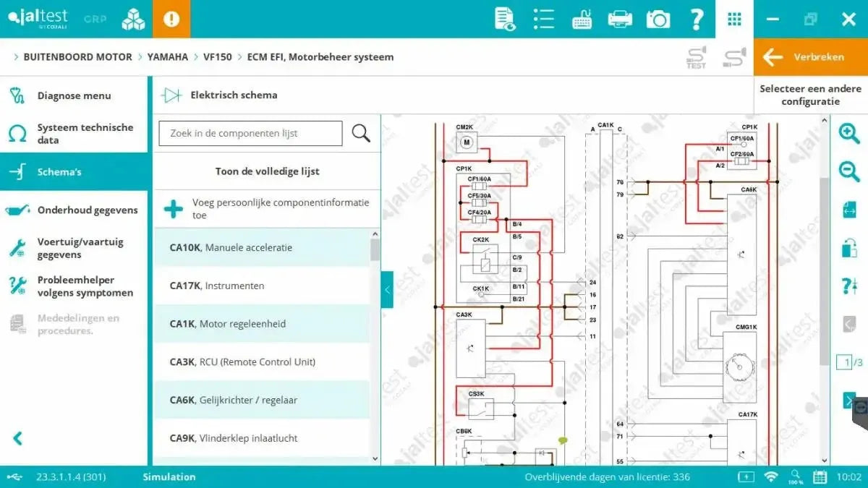
Task: Open Jaltest help with the question mark icon
Action: click(697, 19)
